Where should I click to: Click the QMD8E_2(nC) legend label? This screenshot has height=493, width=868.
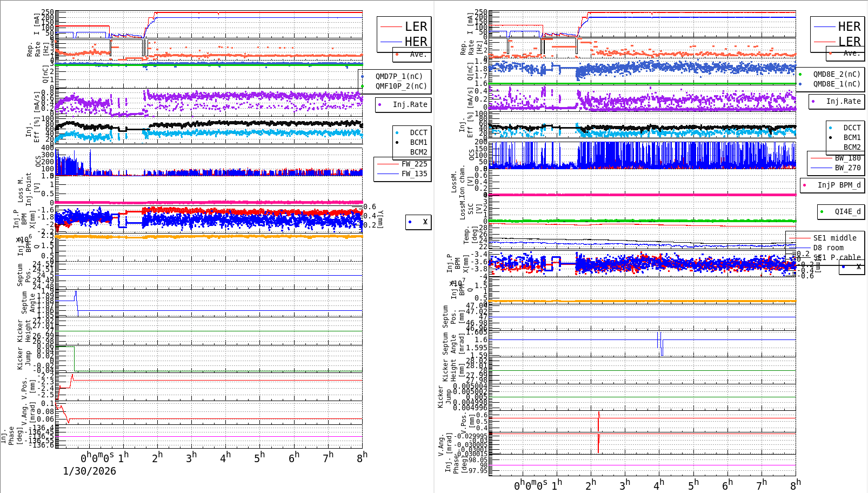click(x=837, y=74)
